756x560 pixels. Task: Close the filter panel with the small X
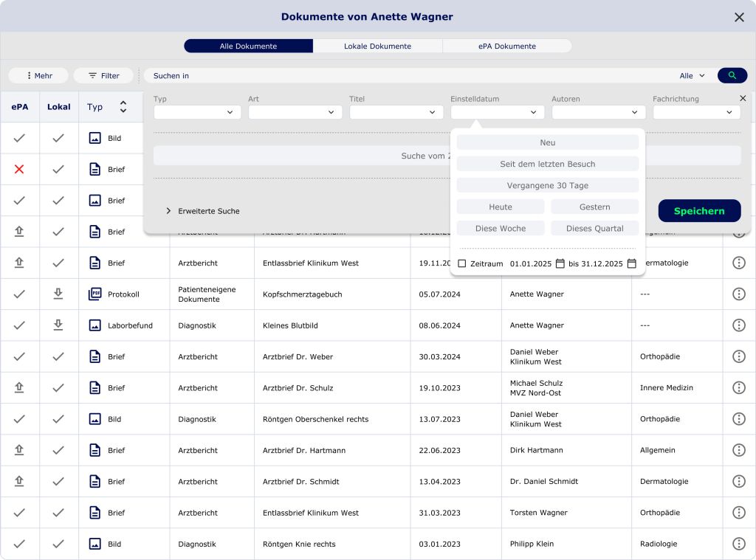point(743,98)
